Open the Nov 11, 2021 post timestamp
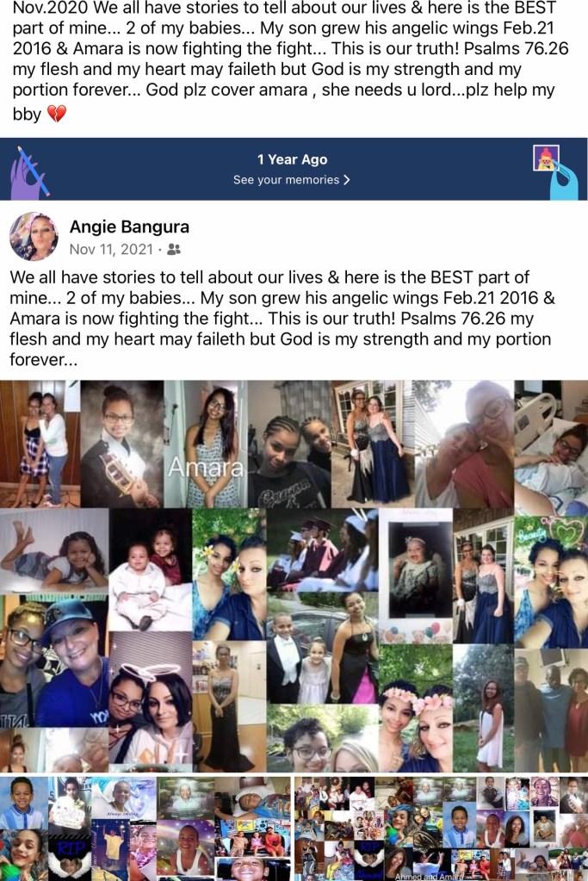588x881 pixels. 111,249
